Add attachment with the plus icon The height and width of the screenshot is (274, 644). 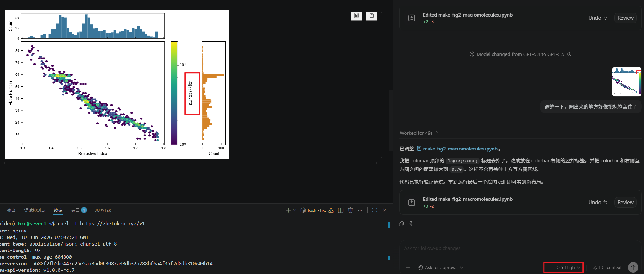pyautogui.click(x=408, y=267)
